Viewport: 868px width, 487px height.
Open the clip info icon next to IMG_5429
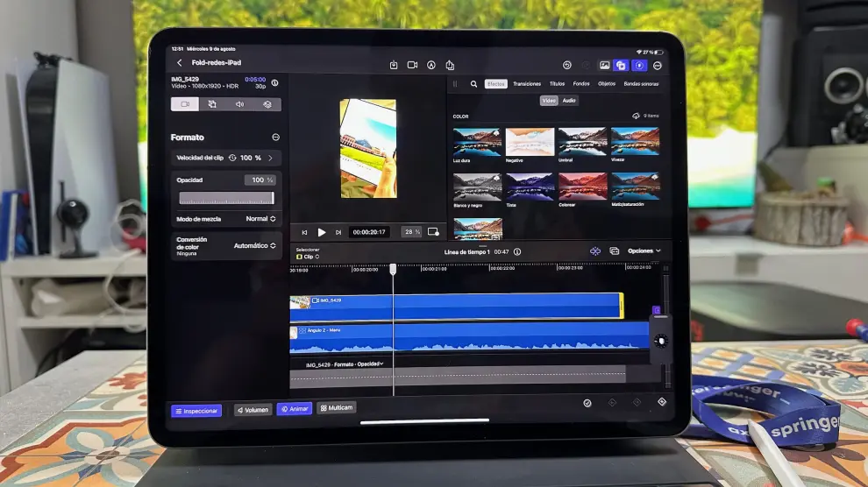point(274,83)
